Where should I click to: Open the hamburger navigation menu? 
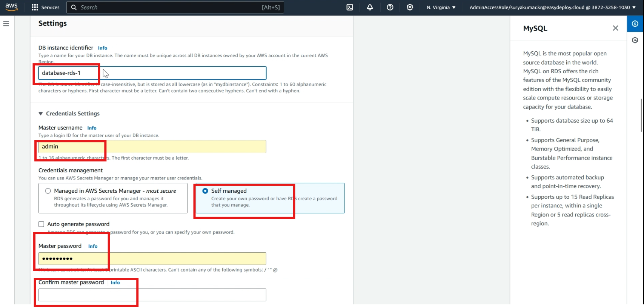tap(6, 23)
